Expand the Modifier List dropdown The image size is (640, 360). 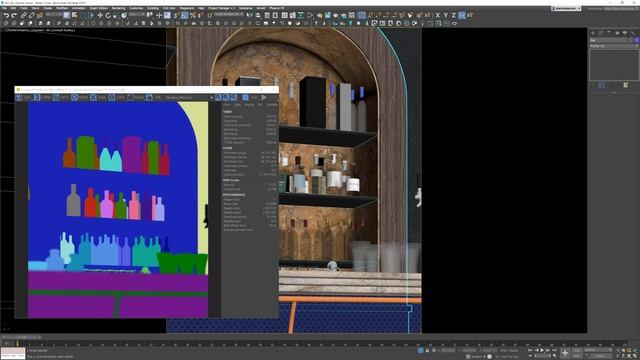(x=614, y=46)
